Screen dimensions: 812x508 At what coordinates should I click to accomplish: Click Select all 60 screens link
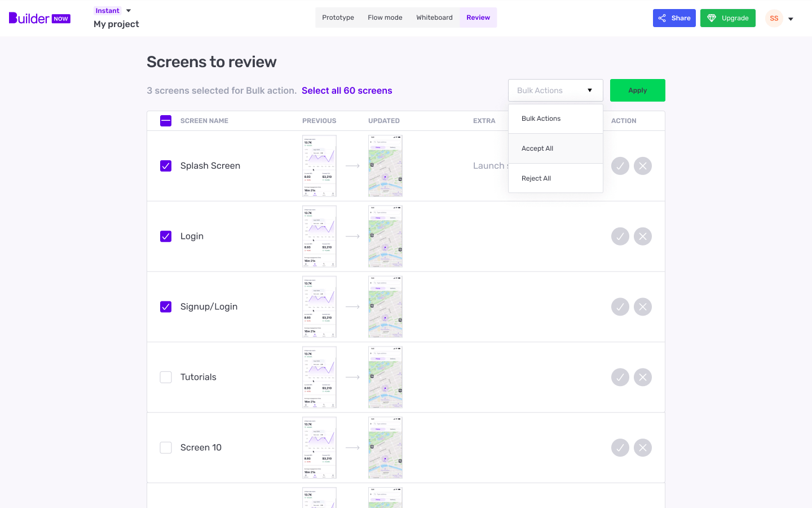point(347,90)
